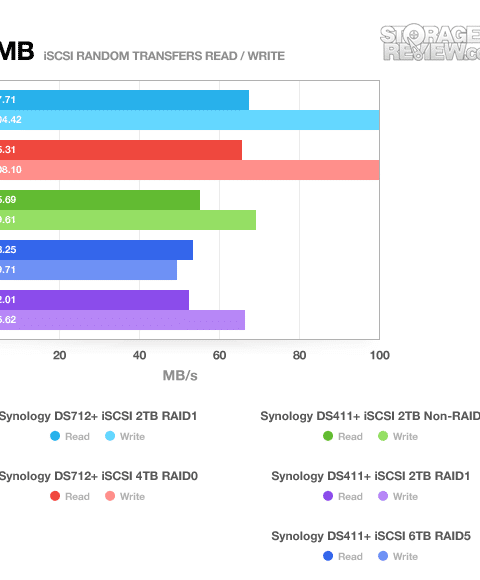Screen dimensions: 480x580
Task: Click 'Read' label under DS411+ 6TB RAID5
Action: [x=350, y=556]
